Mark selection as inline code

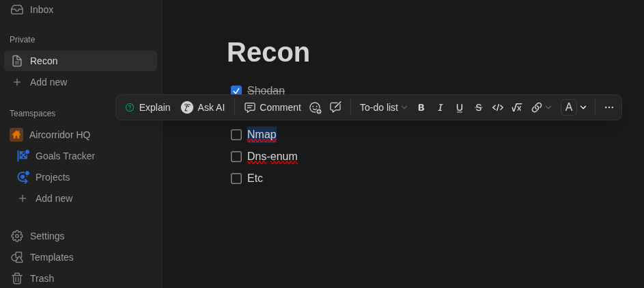tap(497, 108)
